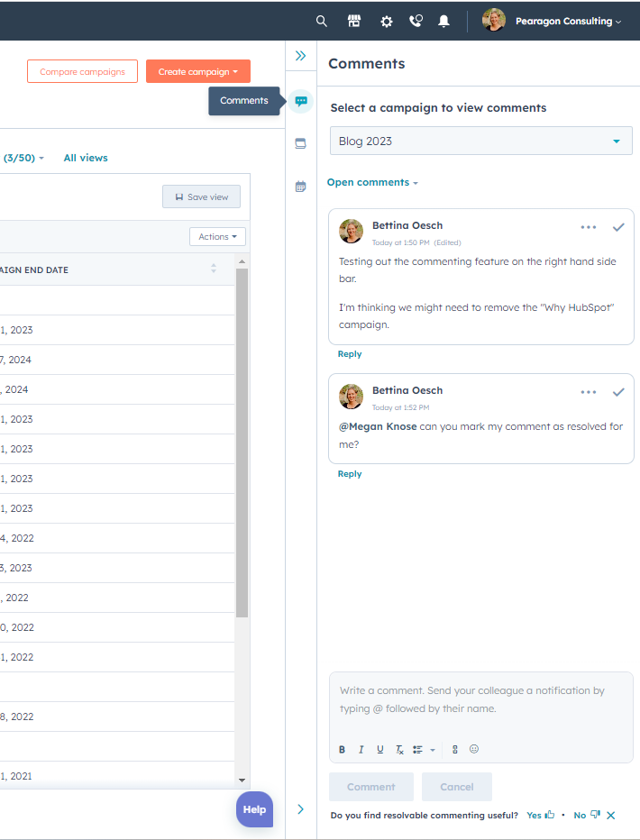This screenshot has width=640, height=840.
Task: Resolve the 1:50 PM comment with checkmark
Action: 618,227
